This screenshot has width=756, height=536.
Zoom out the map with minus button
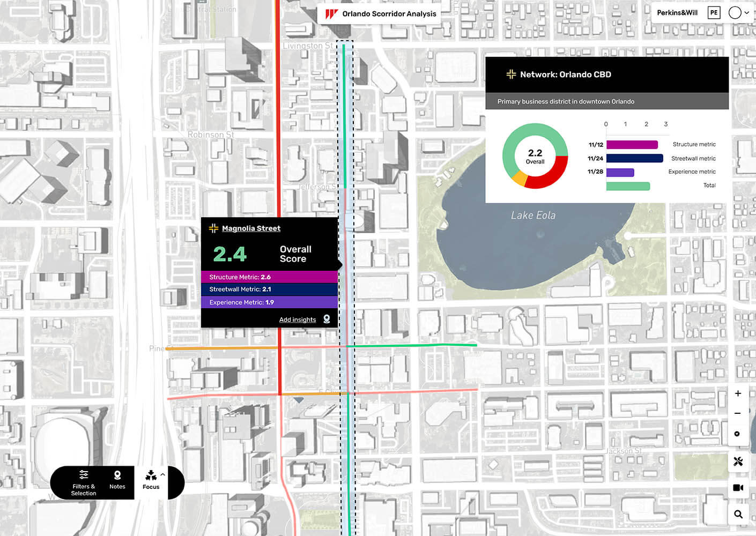pos(738,413)
